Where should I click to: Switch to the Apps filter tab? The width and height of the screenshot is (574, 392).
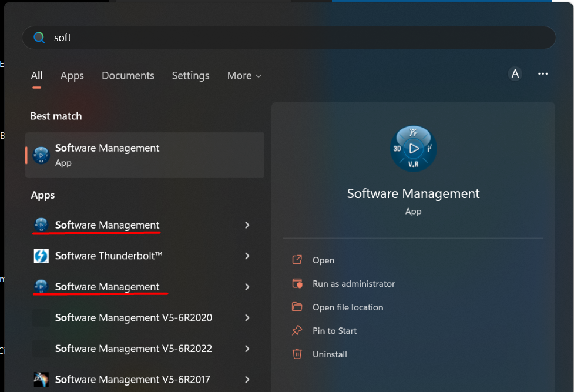click(x=72, y=76)
